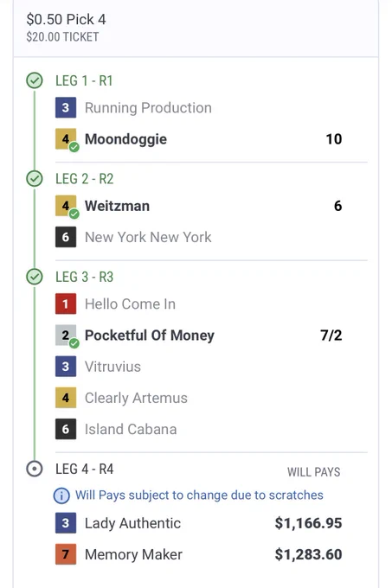
Task: Click the LEG 4 - R4 heading
Action: point(85,469)
